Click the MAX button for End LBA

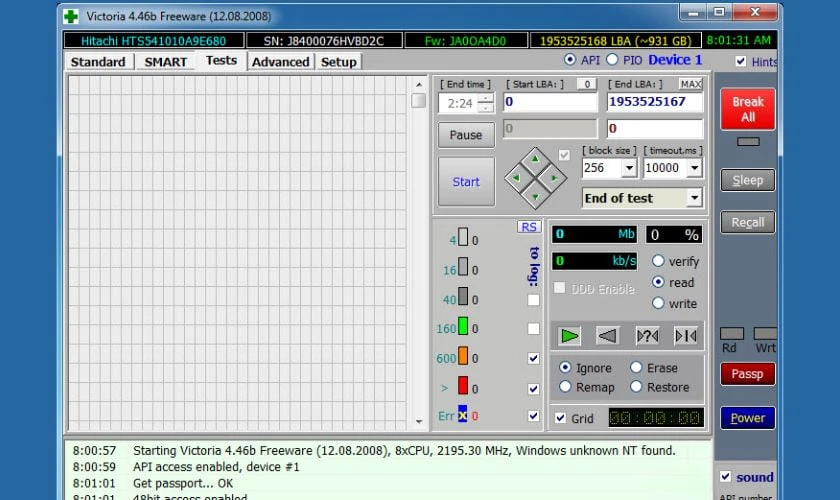pyautogui.click(x=691, y=84)
